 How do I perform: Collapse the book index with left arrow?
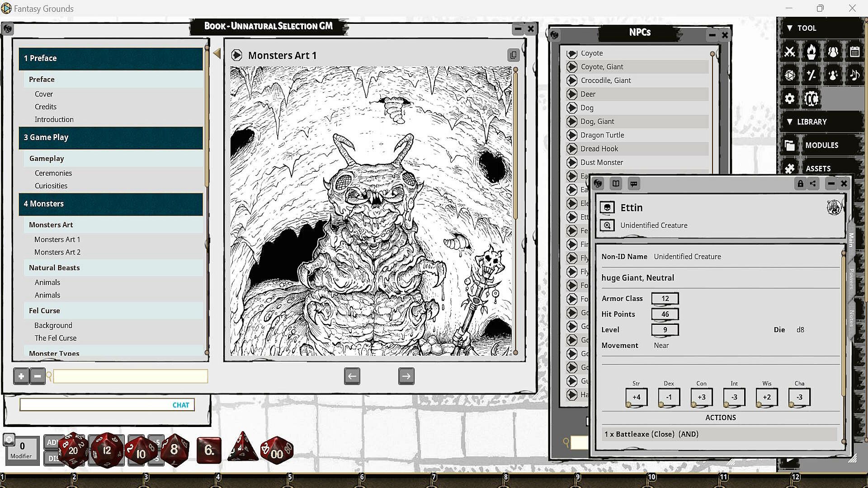click(x=217, y=53)
